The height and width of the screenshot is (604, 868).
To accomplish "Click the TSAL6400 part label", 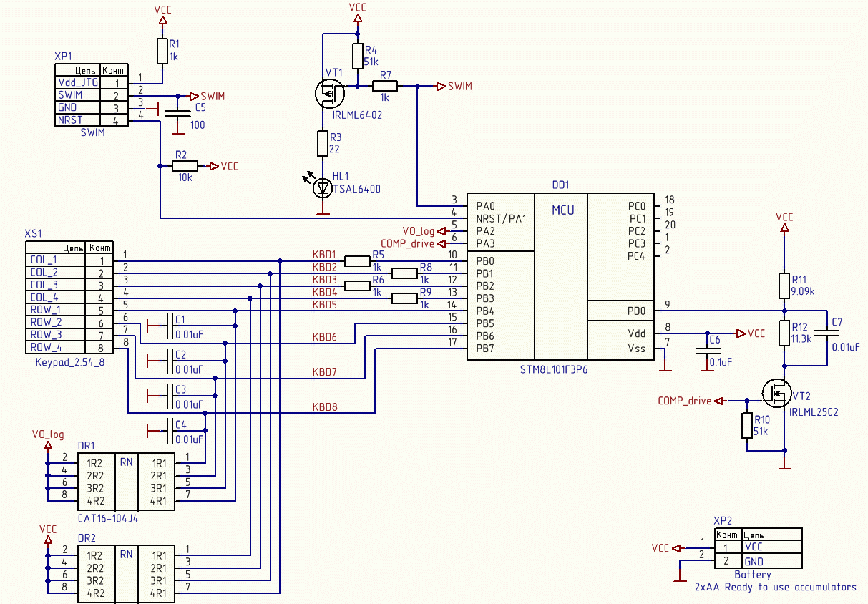I will [x=356, y=190].
